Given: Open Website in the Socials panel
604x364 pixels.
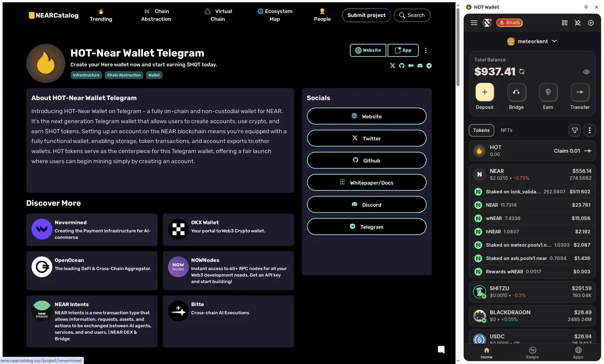Looking at the screenshot, I should 366,116.
